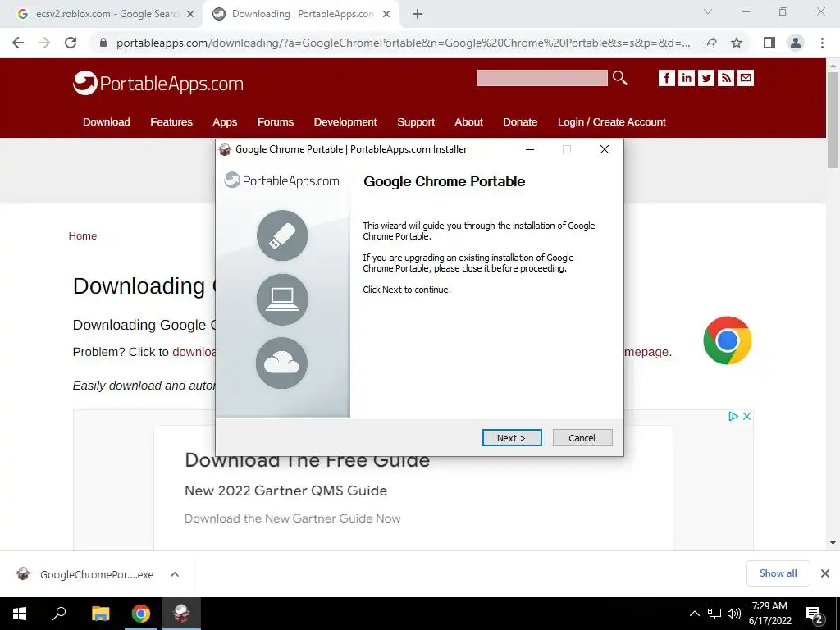Click the share page icon in address bar
Screen dimensions: 840x630
click(x=710, y=43)
